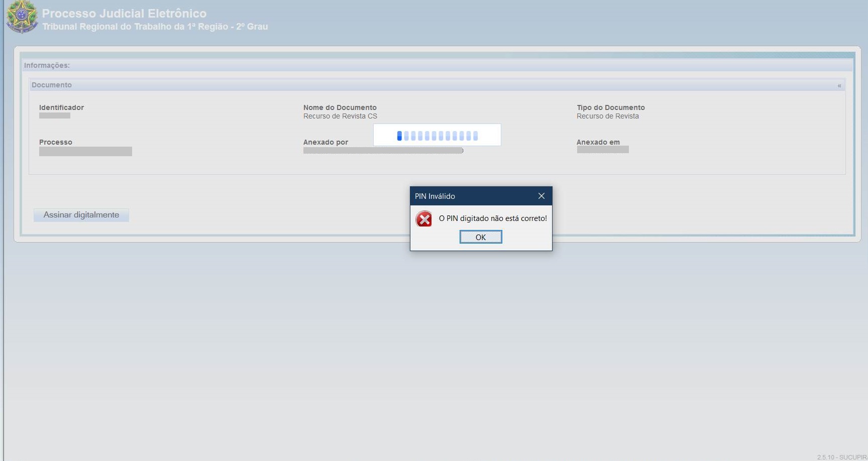Image resolution: width=868 pixels, height=461 pixels.
Task: Click the Assinar digitalmente button
Action: pos(81,215)
